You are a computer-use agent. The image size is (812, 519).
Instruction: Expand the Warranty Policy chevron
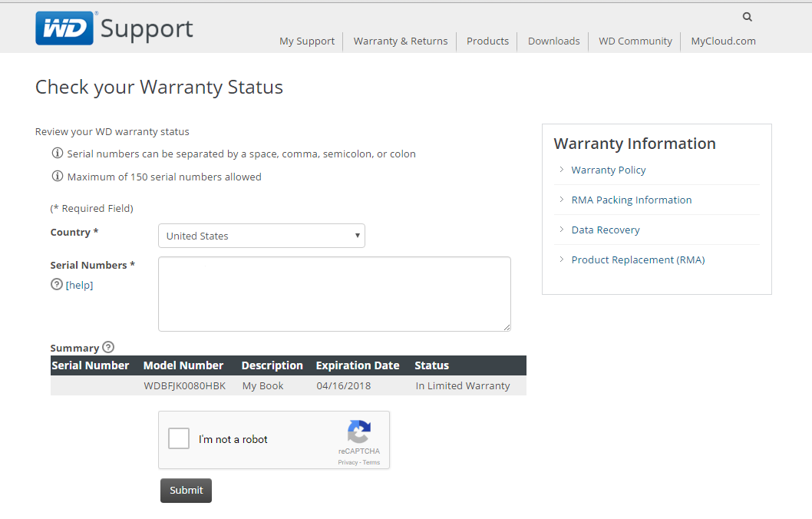[x=561, y=170]
